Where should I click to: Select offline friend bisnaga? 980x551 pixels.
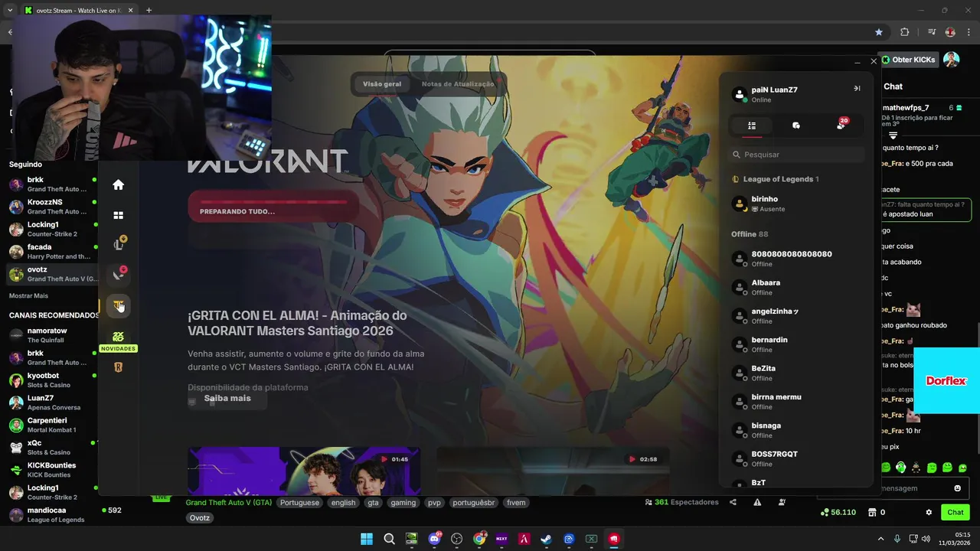point(796,430)
